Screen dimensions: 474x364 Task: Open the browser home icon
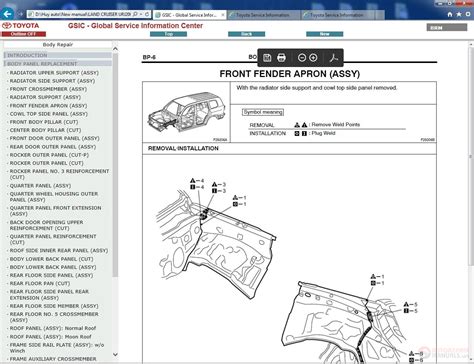pyautogui.click(x=450, y=14)
